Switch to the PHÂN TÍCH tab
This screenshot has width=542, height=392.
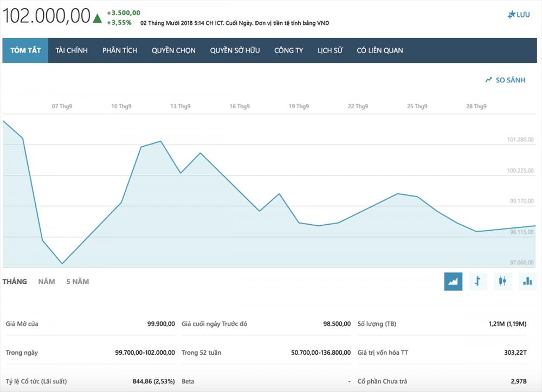[120, 50]
